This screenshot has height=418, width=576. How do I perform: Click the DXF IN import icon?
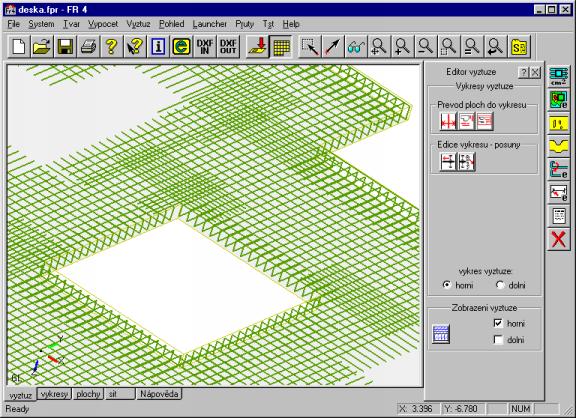pyautogui.click(x=205, y=47)
